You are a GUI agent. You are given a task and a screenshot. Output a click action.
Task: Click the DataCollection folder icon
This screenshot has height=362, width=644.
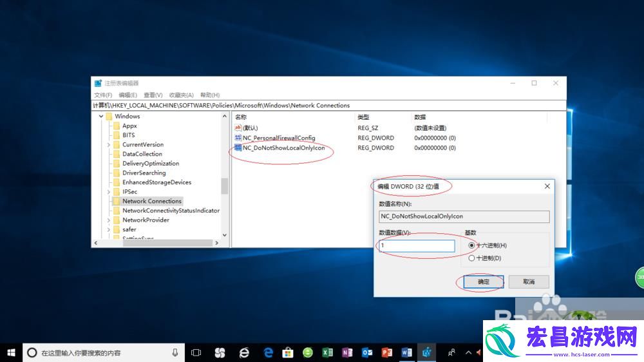click(117, 154)
